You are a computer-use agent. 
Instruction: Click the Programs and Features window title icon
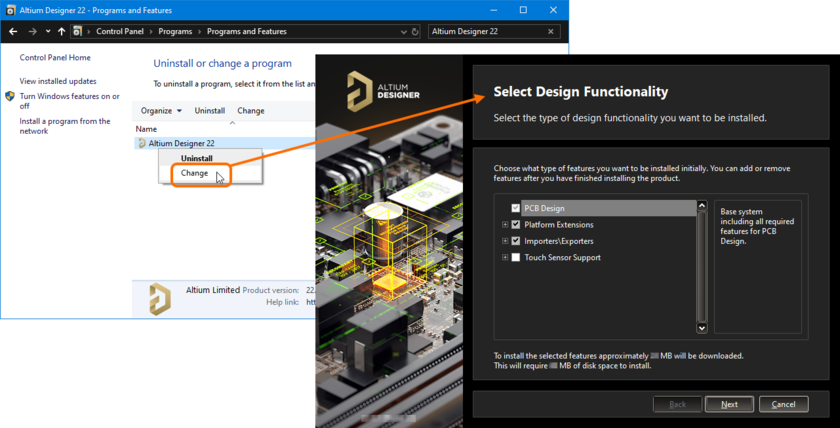coord(11,10)
